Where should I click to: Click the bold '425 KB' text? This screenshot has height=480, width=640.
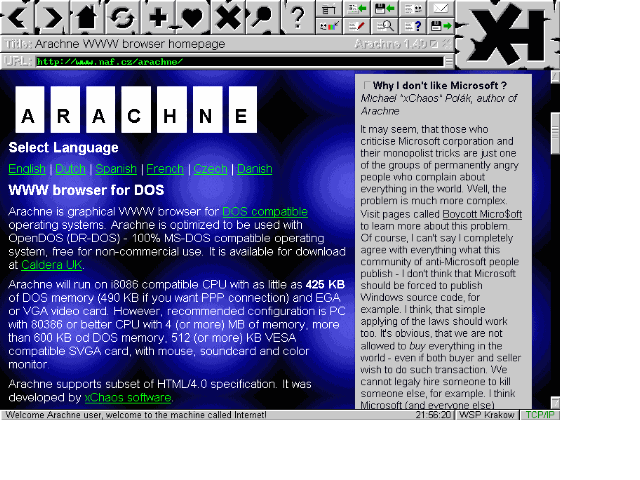click(325, 284)
